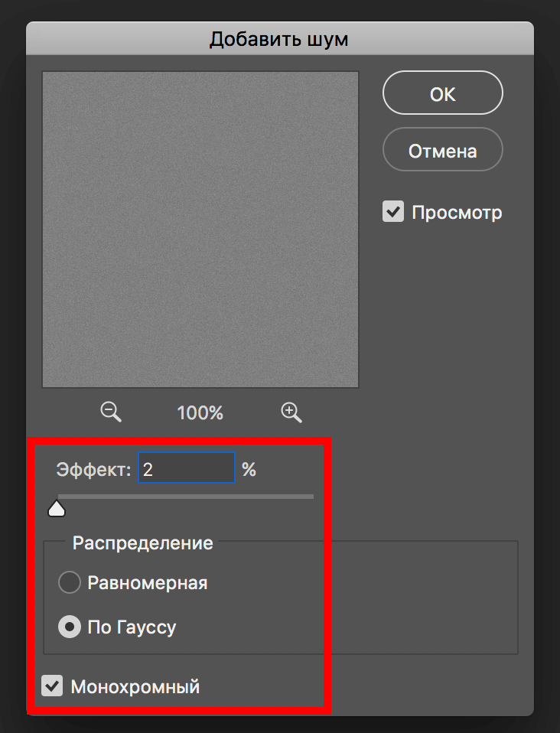
Task: Click the zoom in magnifier icon
Action: (291, 412)
